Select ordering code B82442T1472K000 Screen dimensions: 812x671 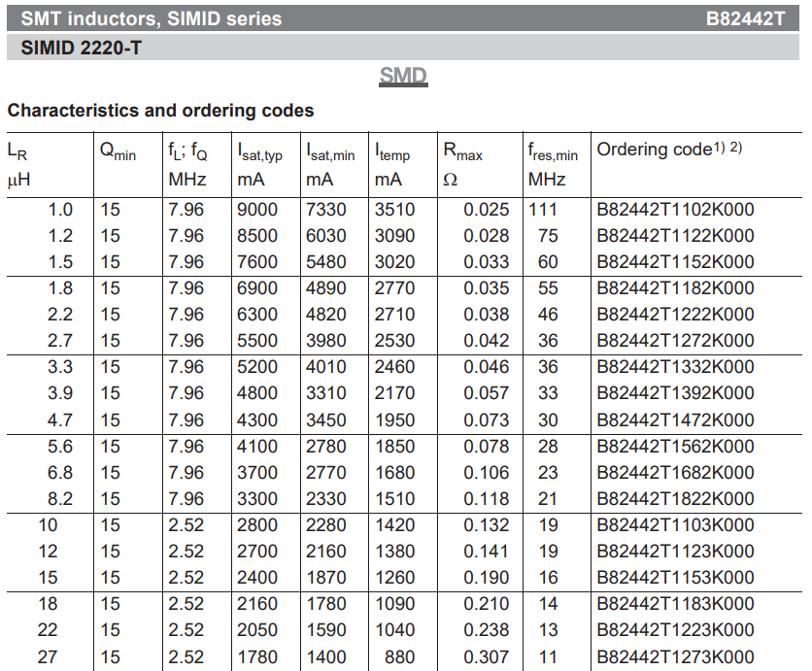(675, 419)
